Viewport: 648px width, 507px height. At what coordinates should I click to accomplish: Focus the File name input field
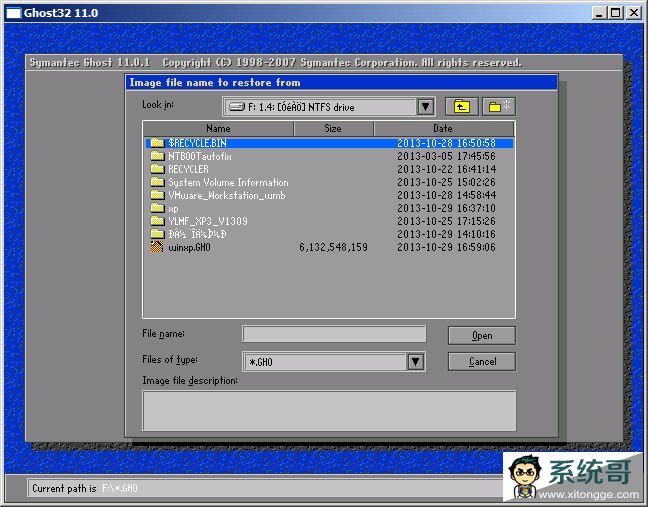point(334,334)
